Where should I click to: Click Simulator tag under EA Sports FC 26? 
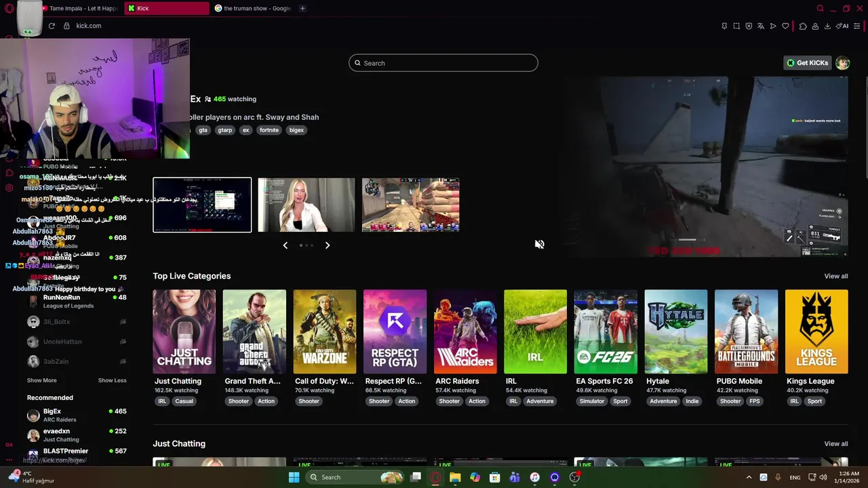[x=591, y=401]
